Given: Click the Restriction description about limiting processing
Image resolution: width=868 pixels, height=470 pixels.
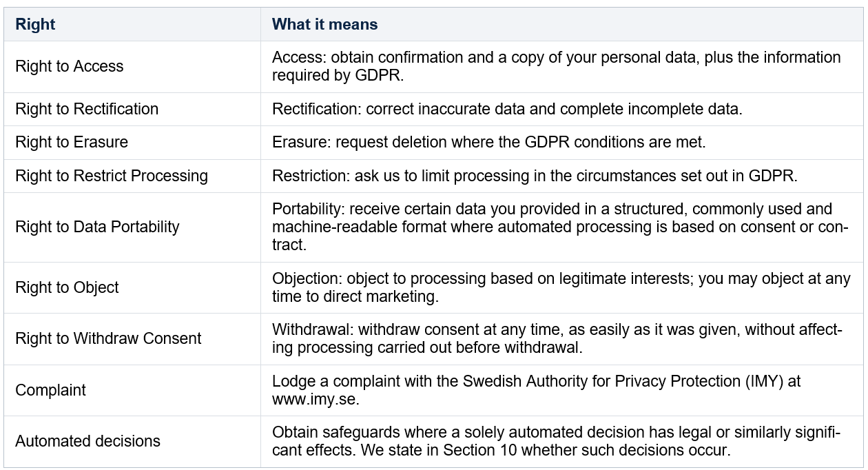Looking at the screenshot, I should pos(535,176).
